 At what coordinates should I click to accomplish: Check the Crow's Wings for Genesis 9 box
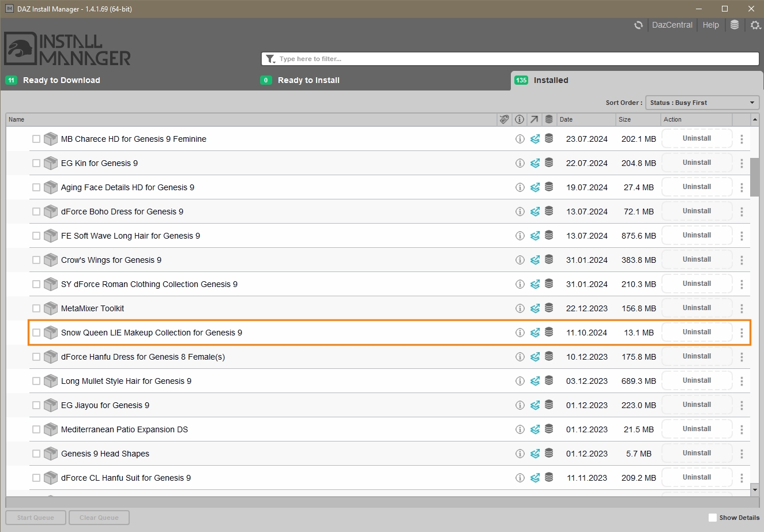pyautogui.click(x=36, y=260)
